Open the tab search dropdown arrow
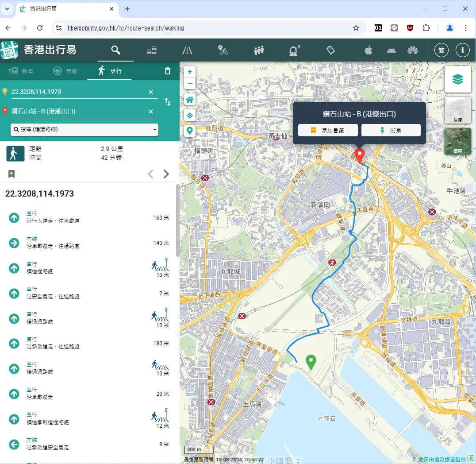The width and height of the screenshot is (476, 464). 7,9
